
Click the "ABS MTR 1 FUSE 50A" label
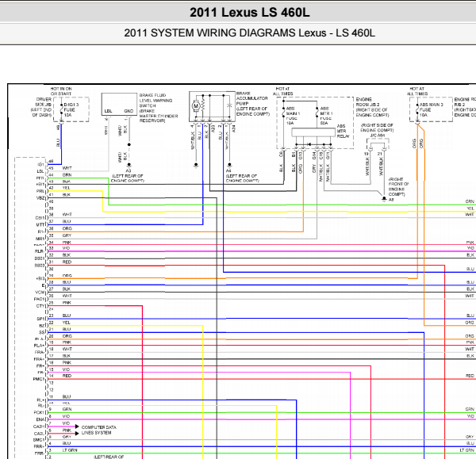click(326, 116)
